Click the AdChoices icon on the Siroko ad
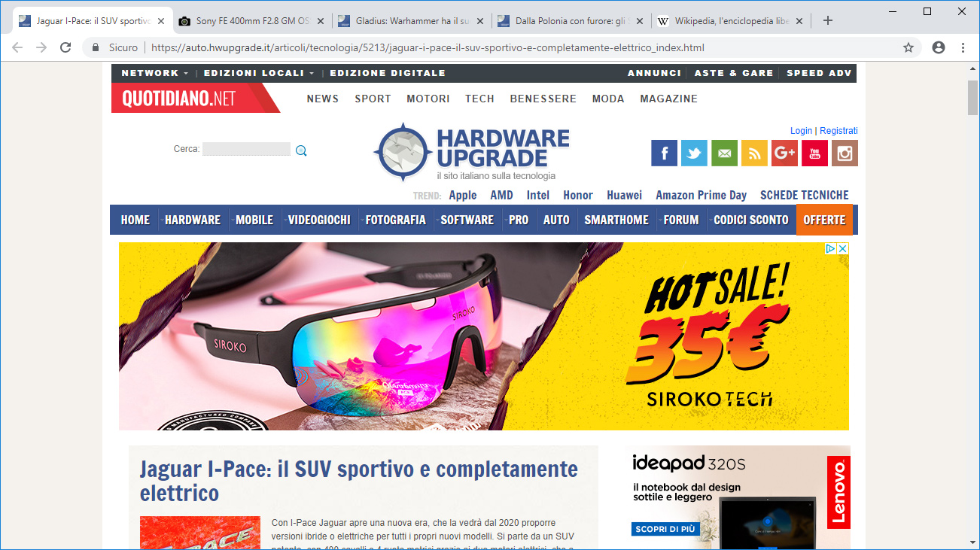The width and height of the screenshot is (980, 550). [832, 248]
